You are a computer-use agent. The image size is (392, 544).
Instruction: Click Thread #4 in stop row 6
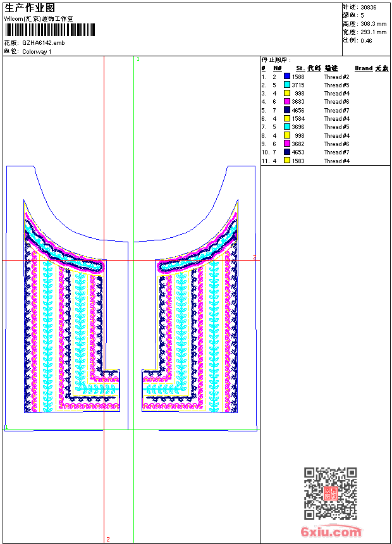point(337,119)
